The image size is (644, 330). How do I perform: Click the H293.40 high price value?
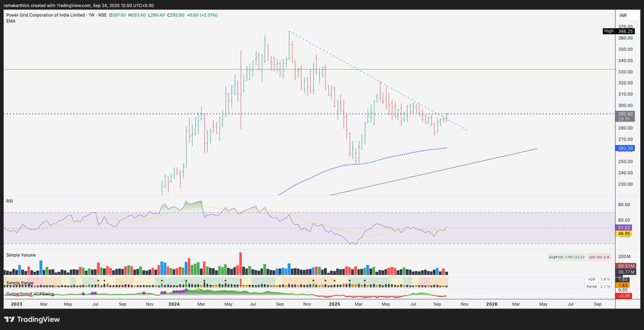[x=136, y=15]
